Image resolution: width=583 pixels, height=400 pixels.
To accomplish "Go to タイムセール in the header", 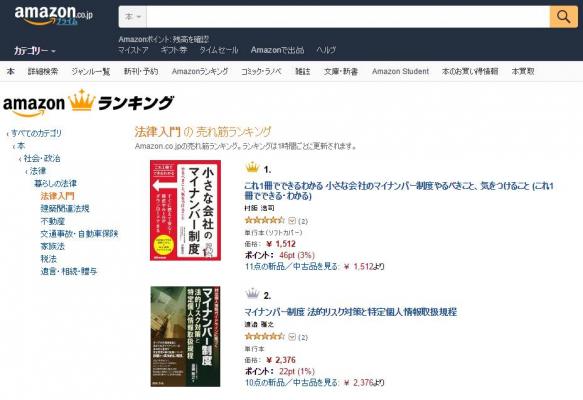I will click(219, 50).
